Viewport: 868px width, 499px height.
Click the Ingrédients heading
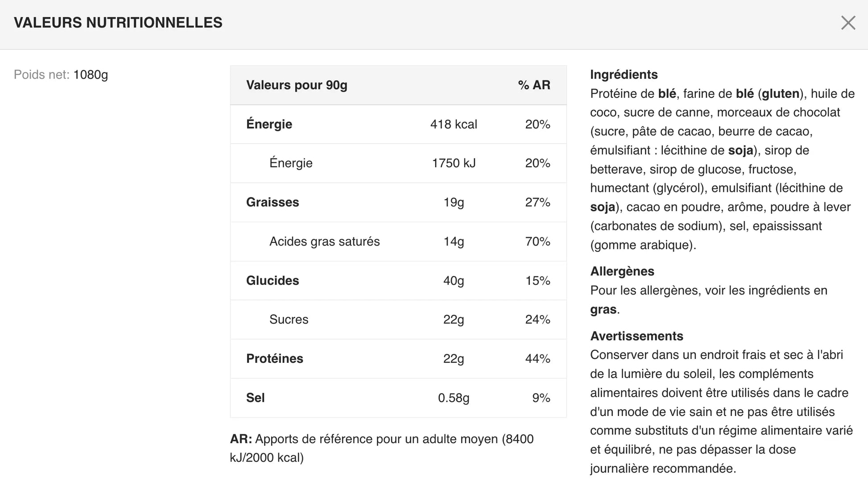tap(624, 75)
